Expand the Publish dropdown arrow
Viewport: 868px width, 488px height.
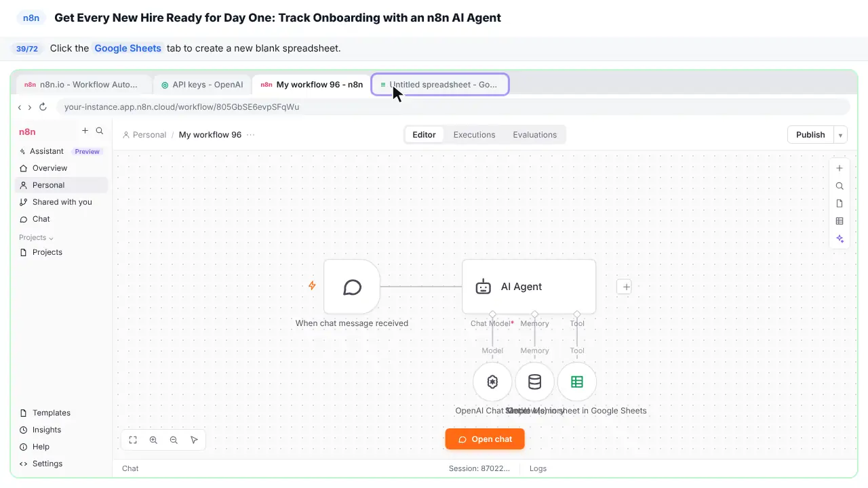(x=840, y=135)
